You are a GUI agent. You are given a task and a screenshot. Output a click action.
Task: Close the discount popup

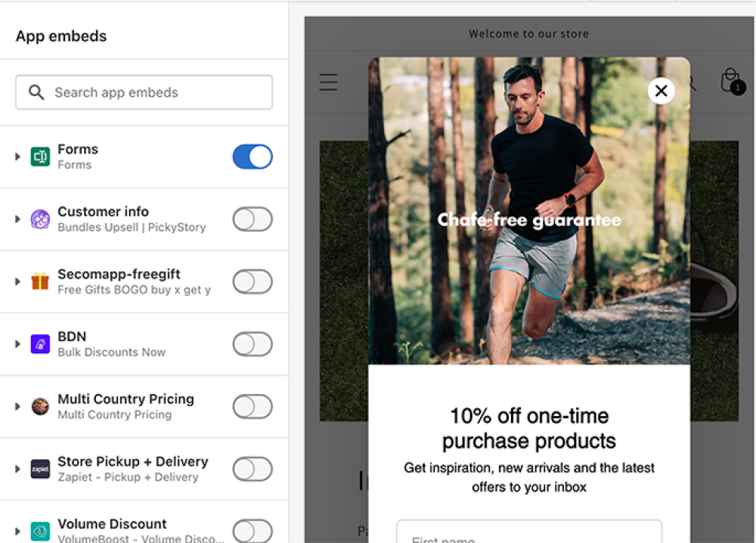click(661, 91)
